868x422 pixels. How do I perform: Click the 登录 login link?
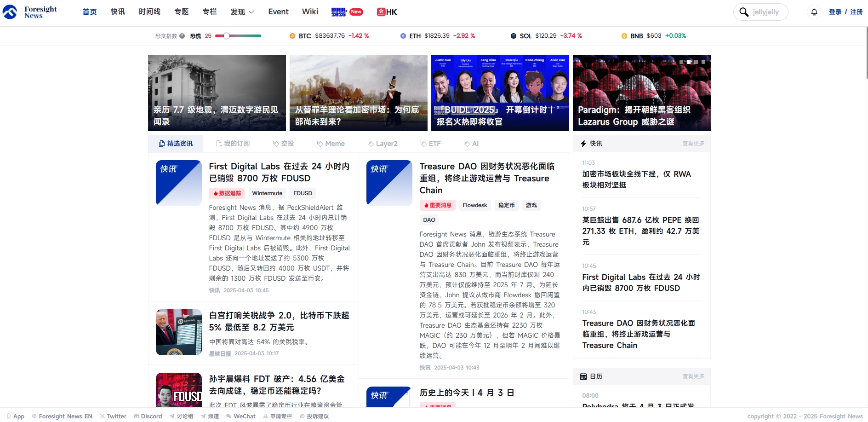pos(835,12)
